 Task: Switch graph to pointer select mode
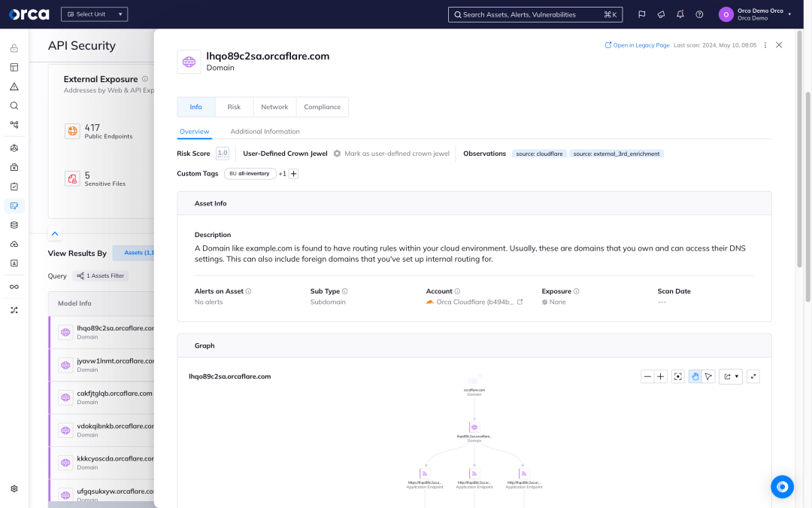(x=708, y=376)
